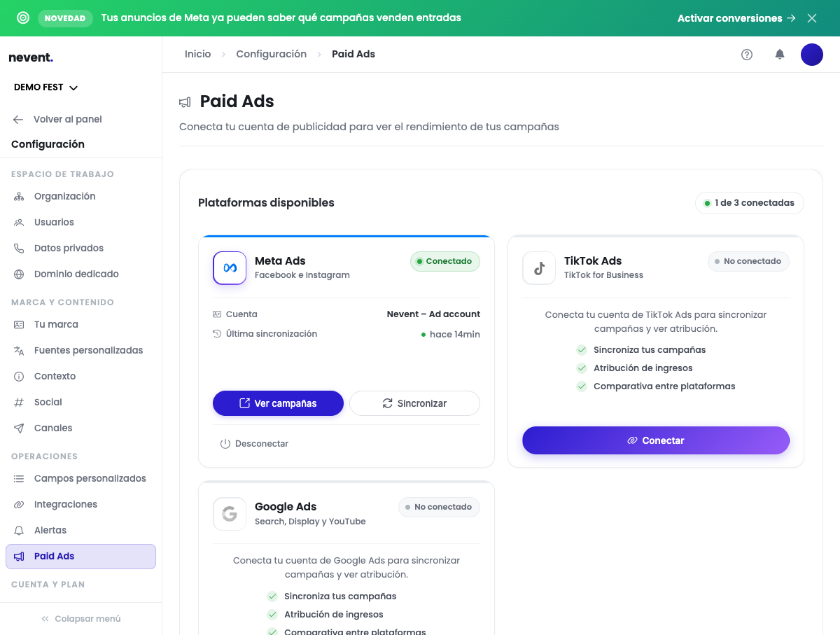Click the Paid Ads heading megaphone icon
The width and height of the screenshot is (840, 635).
(185, 102)
